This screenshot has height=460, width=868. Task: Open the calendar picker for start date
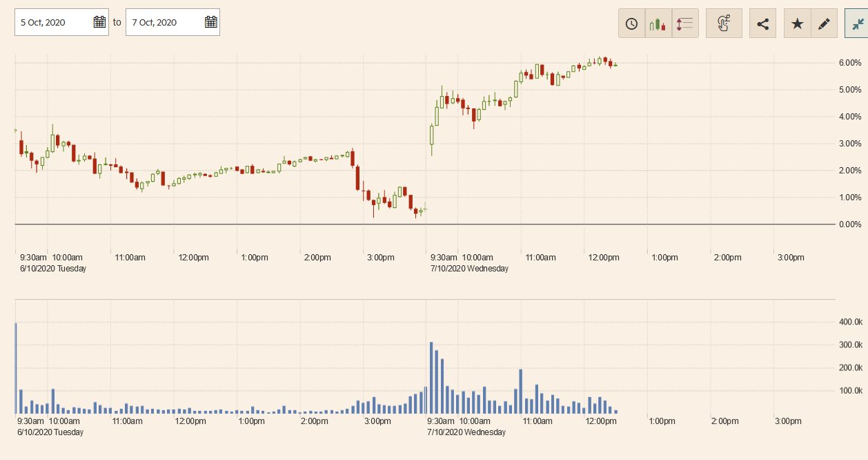99,22
